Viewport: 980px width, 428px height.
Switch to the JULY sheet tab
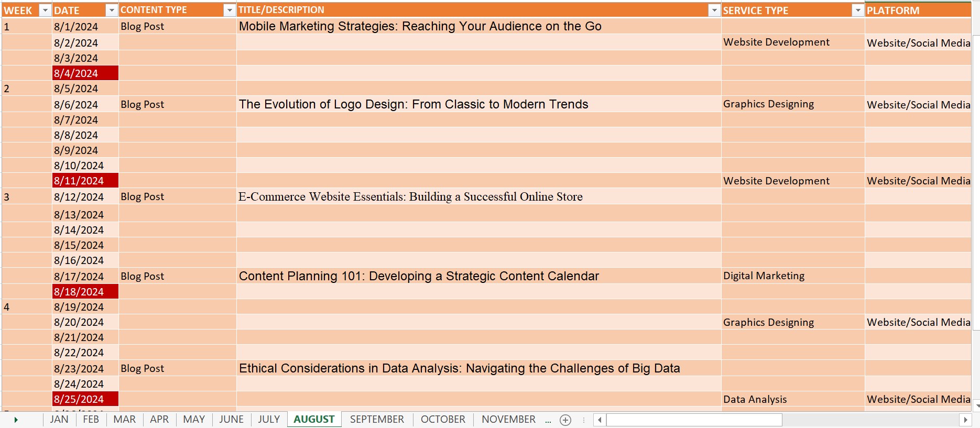[x=269, y=419]
